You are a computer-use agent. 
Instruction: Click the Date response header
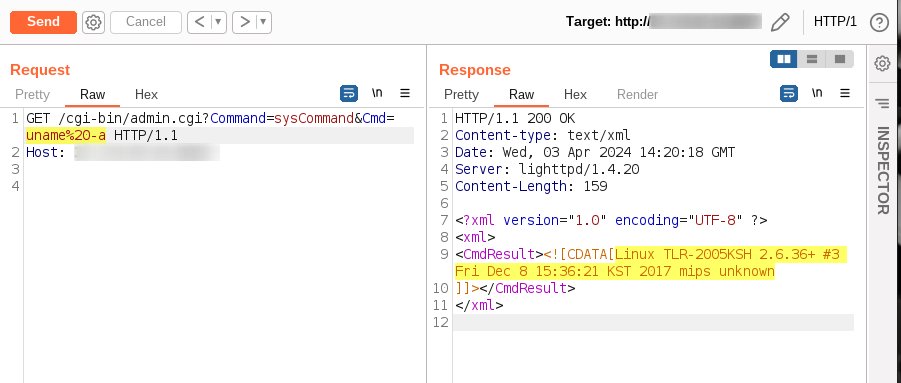(x=595, y=153)
